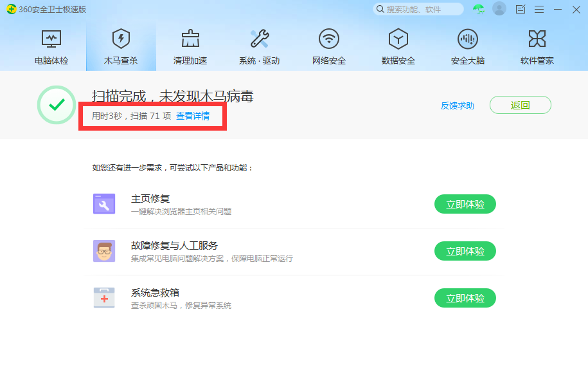Click the green checkmark scan result icon
Viewport: 588px width, 370px height.
[57, 105]
